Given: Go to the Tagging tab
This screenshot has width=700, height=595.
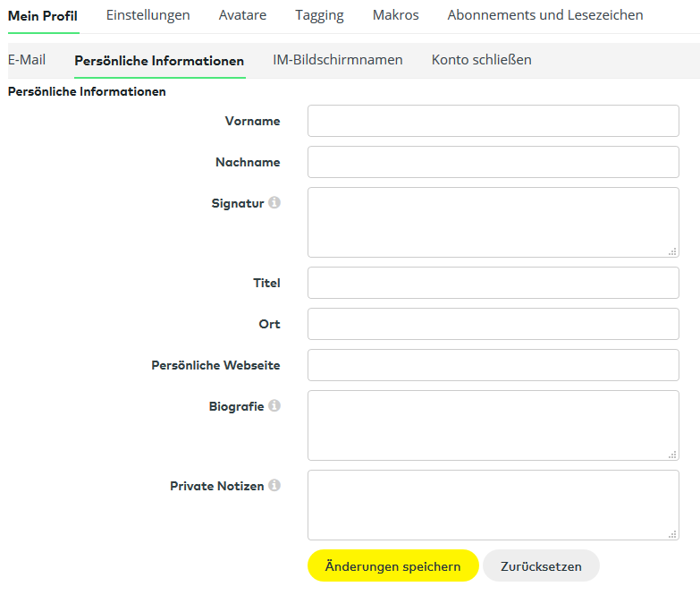Looking at the screenshot, I should click(x=319, y=15).
